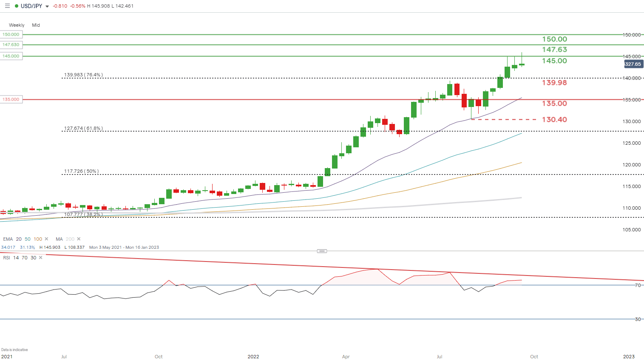Viewport: 644px width, 360px height.
Task: Select the RSI 70 overbought value
Action: (25, 258)
